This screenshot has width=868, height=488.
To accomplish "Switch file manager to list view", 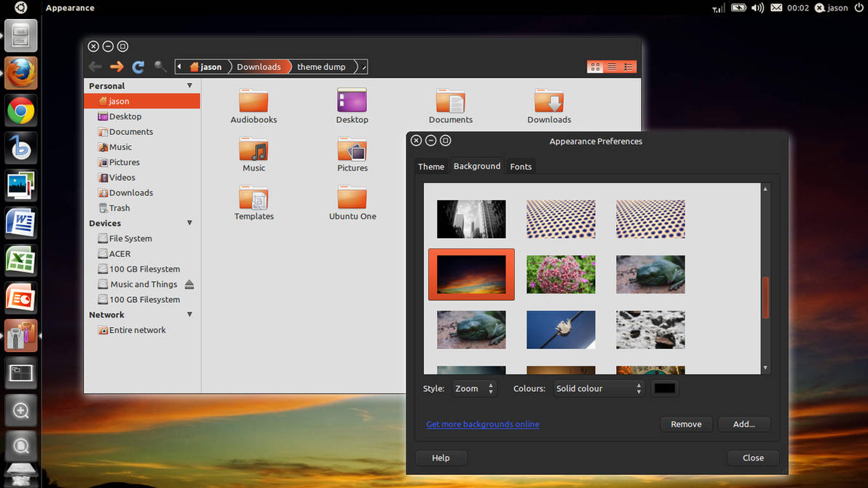I will (612, 67).
